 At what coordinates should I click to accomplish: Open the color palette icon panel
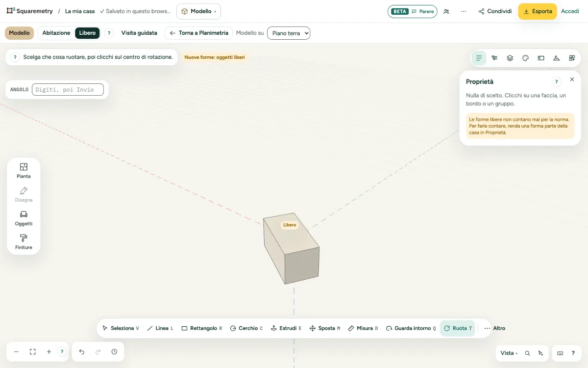point(526,58)
